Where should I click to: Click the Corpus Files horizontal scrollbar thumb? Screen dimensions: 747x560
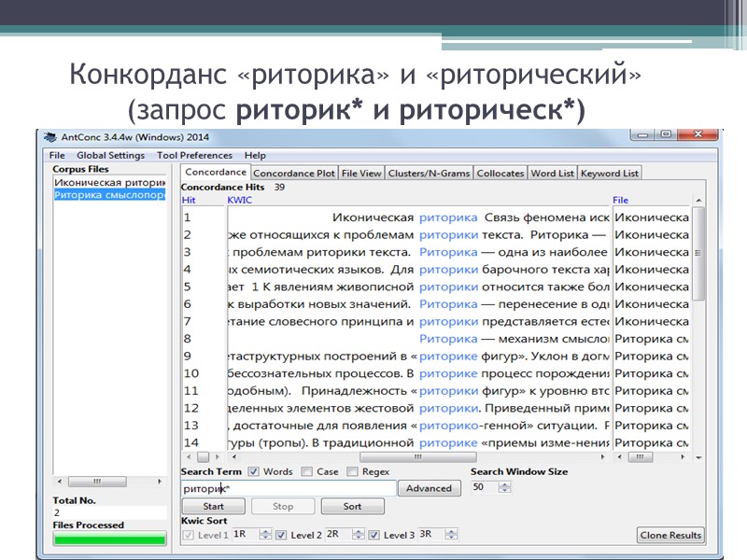coord(97,482)
